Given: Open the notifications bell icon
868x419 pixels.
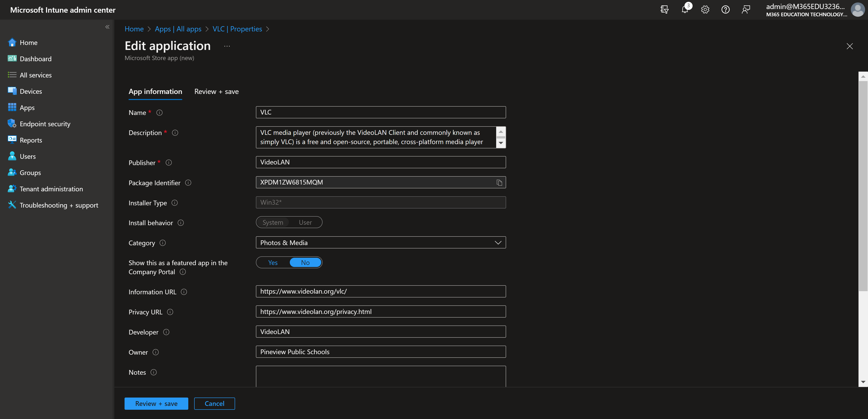Looking at the screenshot, I should pyautogui.click(x=685, y=9).
